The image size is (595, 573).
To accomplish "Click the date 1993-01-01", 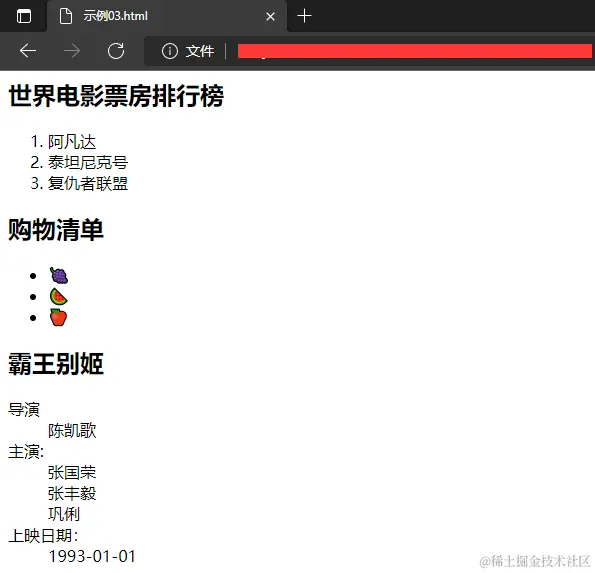I will point(92,557).
